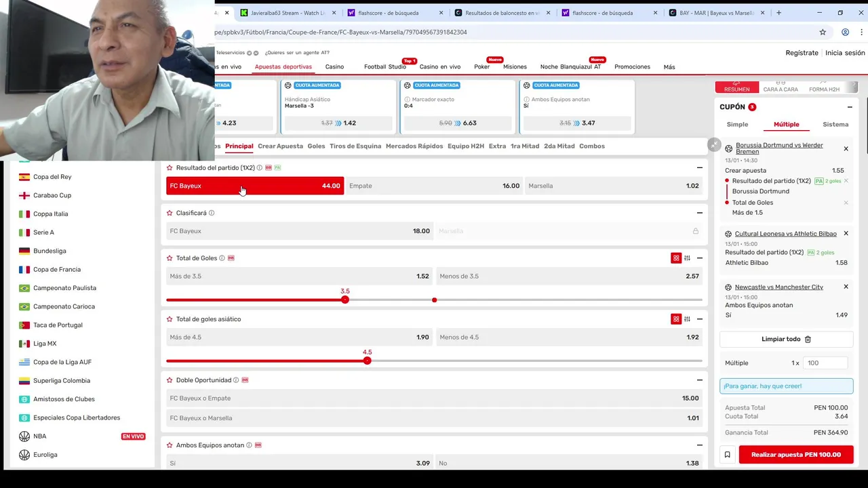The width and height of the screenshot is (868, 488).
Task: Open the Mercados Rápidos tab
Action: coord(414,146)
